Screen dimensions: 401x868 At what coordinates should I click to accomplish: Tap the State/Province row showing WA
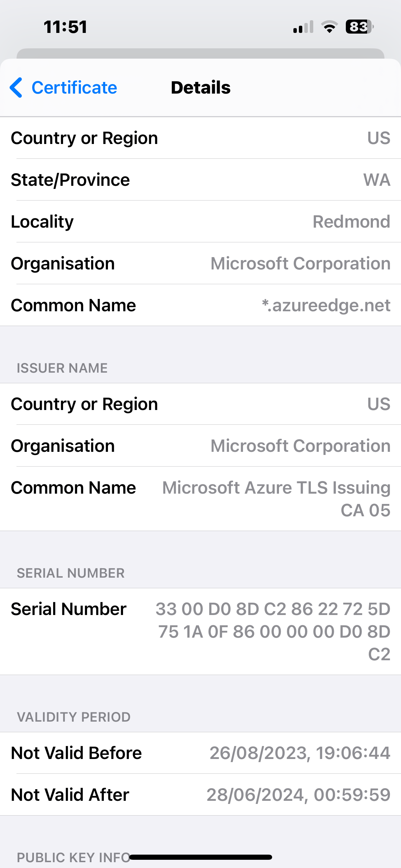click(200, 179)
